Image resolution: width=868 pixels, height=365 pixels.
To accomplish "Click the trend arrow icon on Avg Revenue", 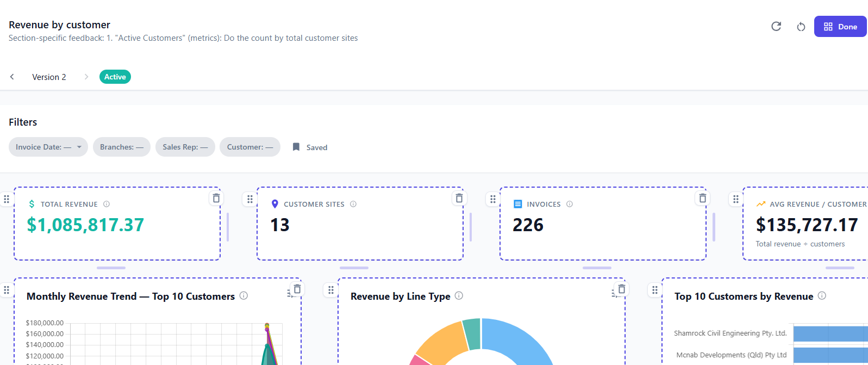I will (761, 204).
